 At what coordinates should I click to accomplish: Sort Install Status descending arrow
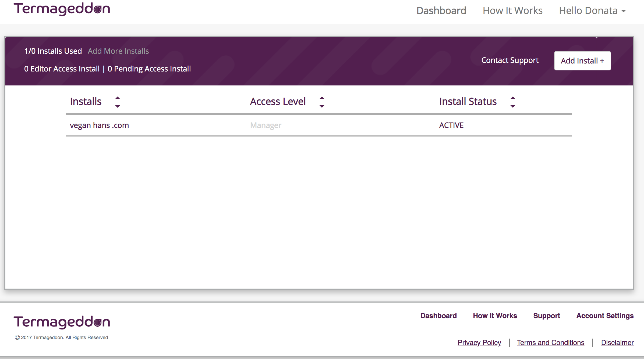pyautogui.click(x=513, y=106)
